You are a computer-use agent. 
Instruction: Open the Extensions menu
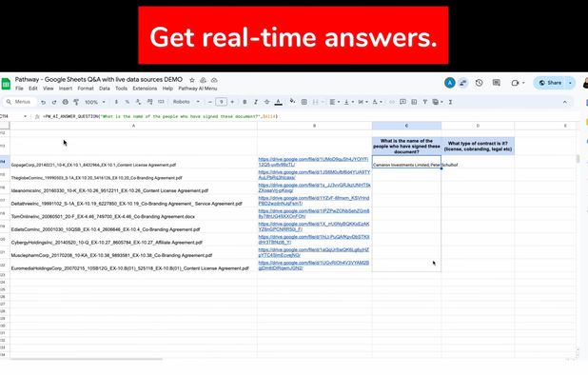pyautogui.click(x=145, y=89)
